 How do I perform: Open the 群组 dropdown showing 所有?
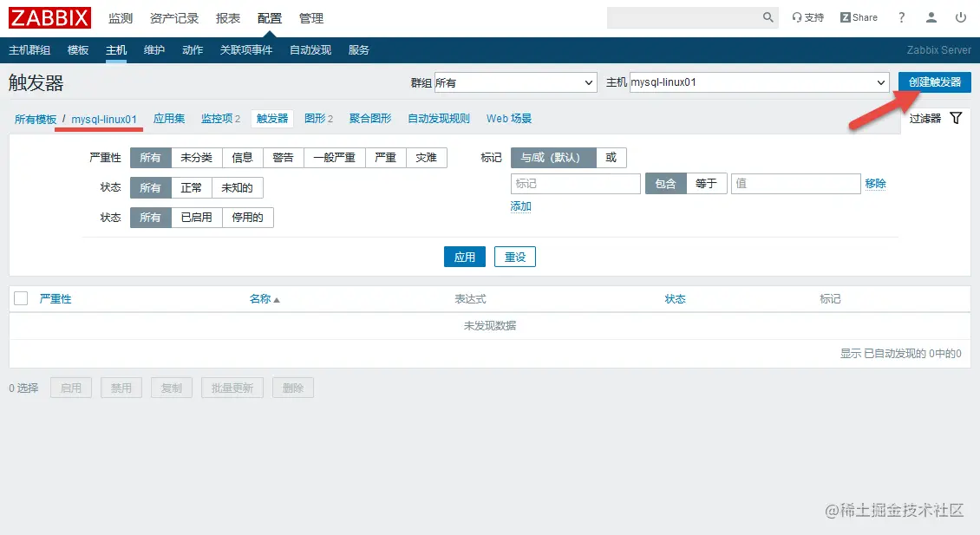pyautogui.click(x=515, y=82)
